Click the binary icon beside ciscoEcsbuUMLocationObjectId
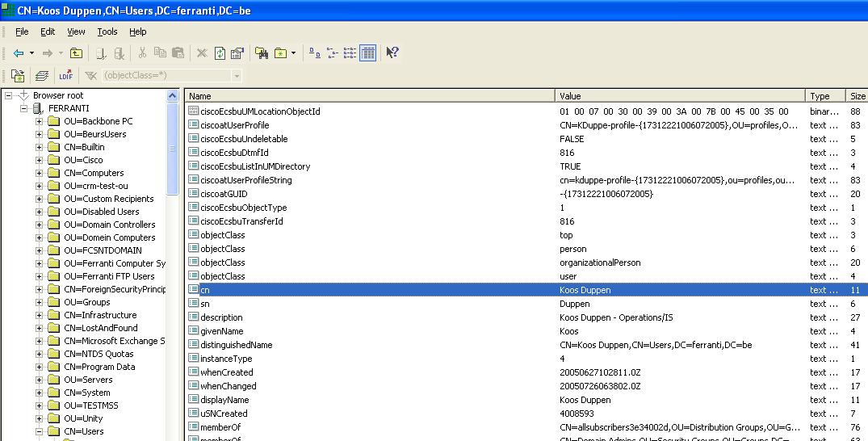 click(193, 111)
